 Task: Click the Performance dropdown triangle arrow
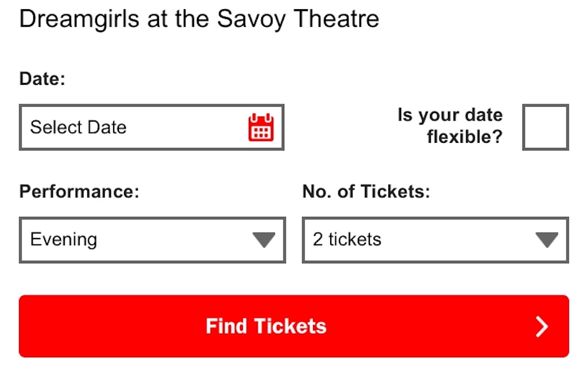(x=264, y=240)
